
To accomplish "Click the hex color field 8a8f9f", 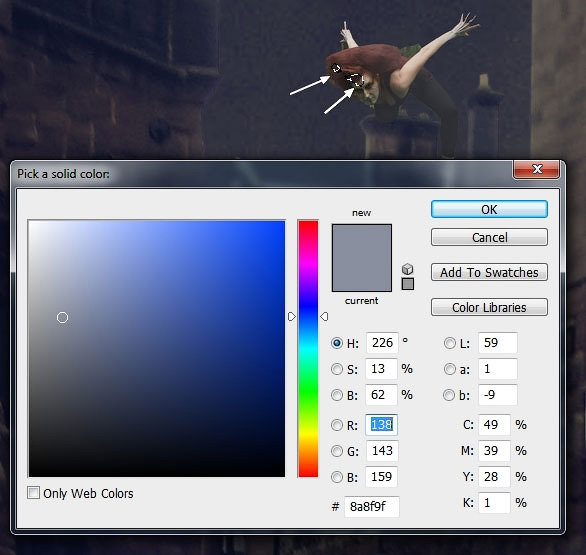I will [x=371, y=507].
